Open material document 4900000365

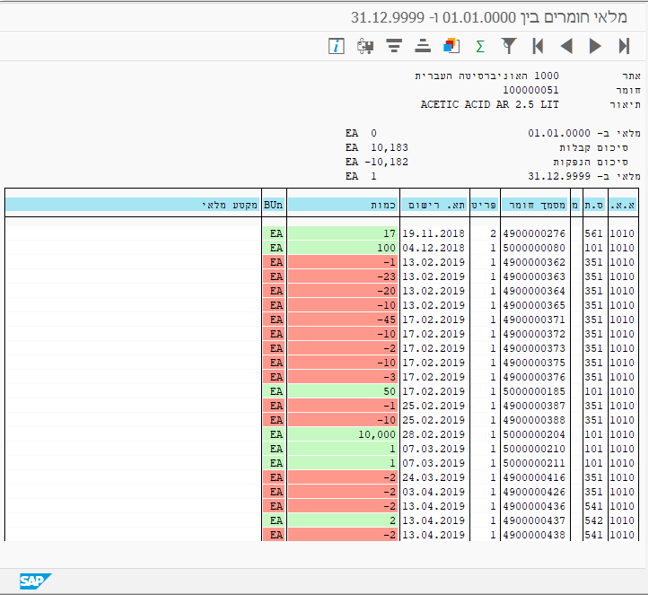coord(534,305)
